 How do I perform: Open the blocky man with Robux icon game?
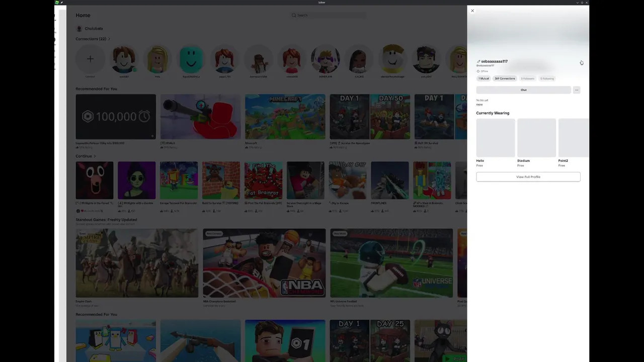285,341
